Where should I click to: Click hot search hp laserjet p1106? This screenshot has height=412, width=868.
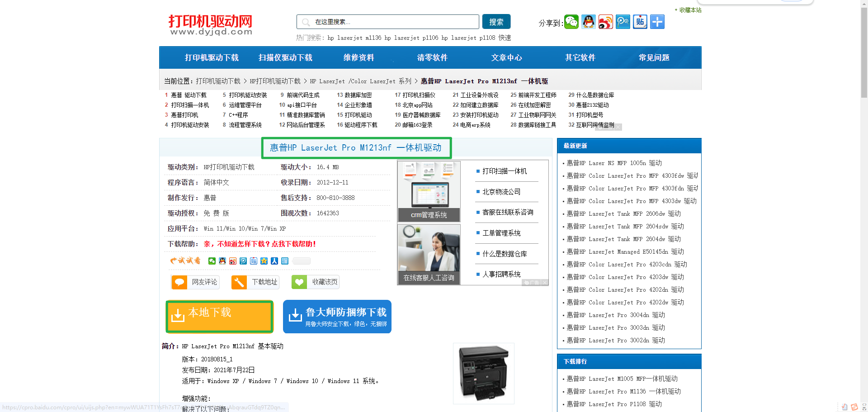coord(411,38)
